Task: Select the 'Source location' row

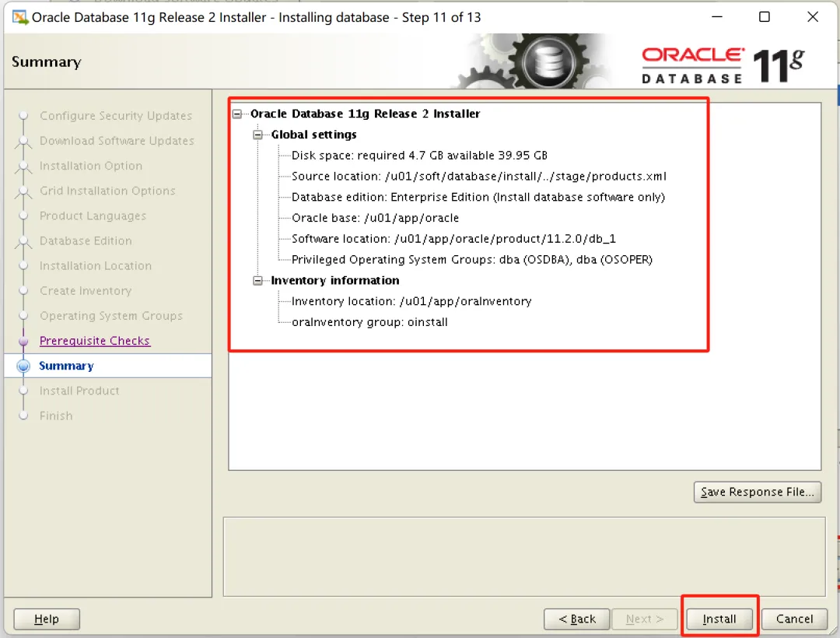Action: pyautogui.click(x=479, y=177)
